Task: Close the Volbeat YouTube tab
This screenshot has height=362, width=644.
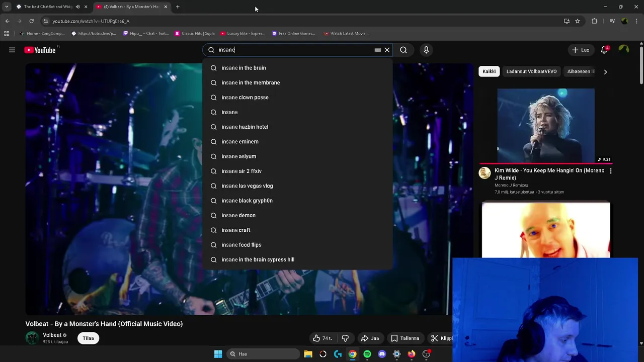Action: (166, 7)
